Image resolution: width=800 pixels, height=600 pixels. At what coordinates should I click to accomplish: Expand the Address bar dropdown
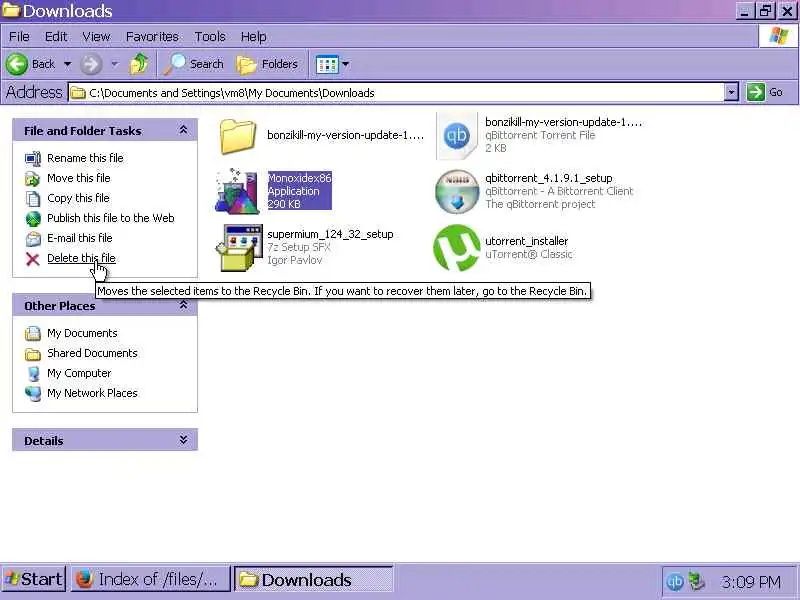732,92
